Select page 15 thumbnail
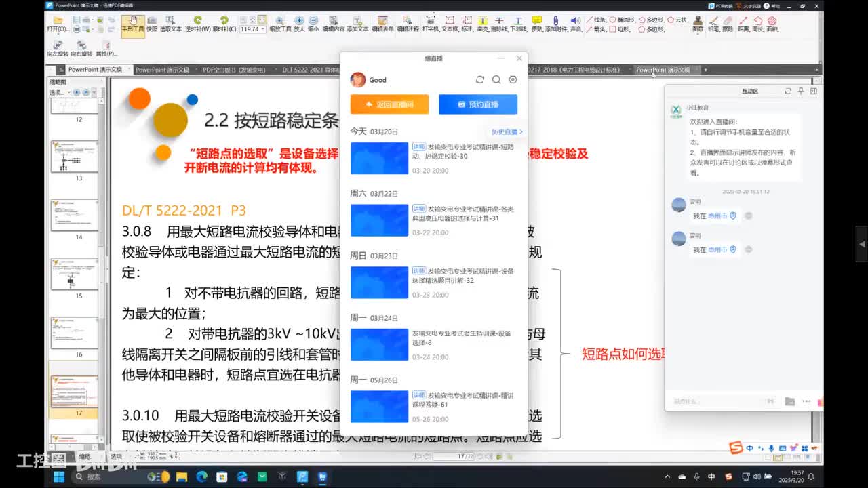Viewport: 868px width, 488px height. point(74,274)
